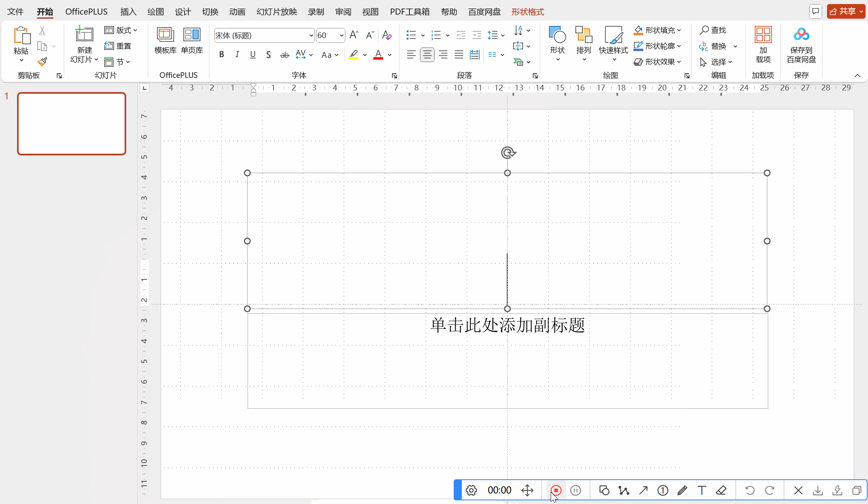Increase font size with the A-up icon

coord(354,35)
